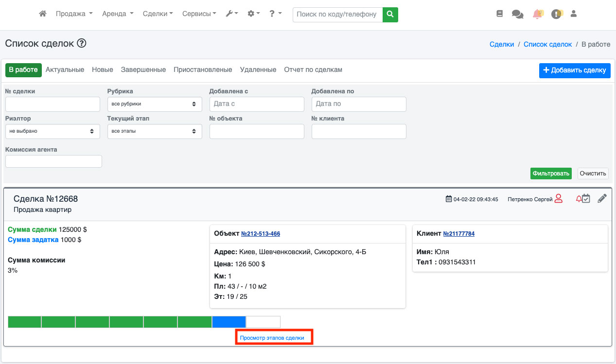Screen dimensions: 616x364
Task: Expand the Рубрика dropdown
Action: coord(155,104)
